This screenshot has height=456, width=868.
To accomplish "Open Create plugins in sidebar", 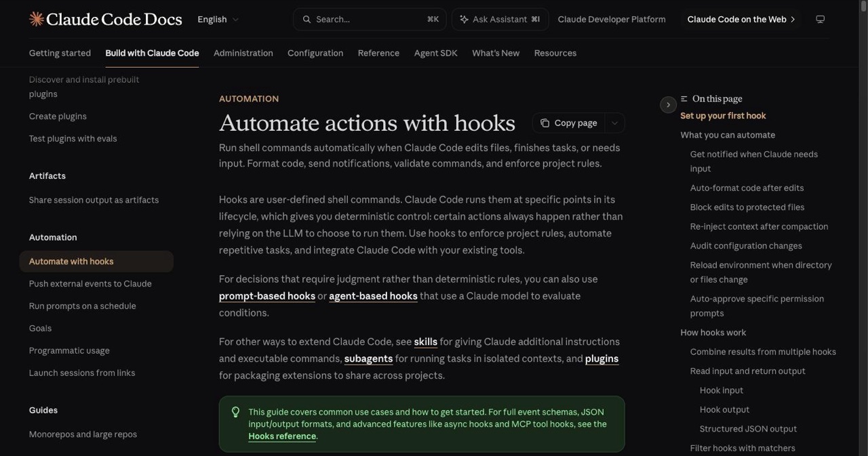I will 58,117.
